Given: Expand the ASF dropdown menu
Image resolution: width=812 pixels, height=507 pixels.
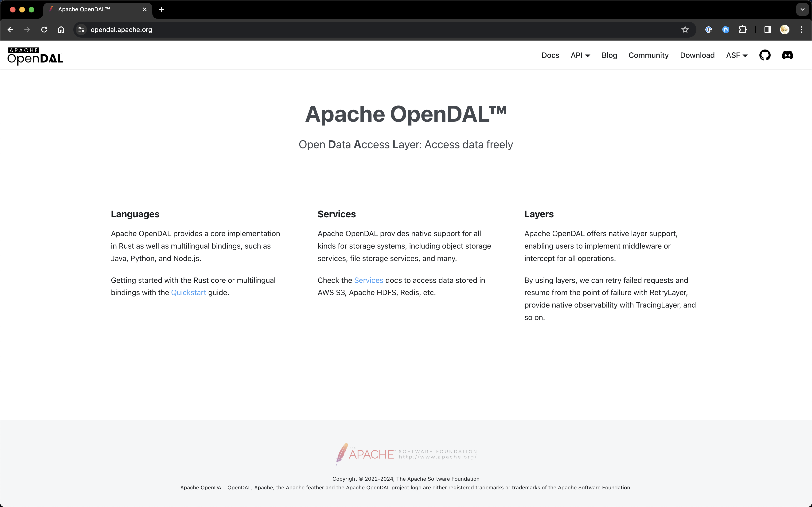Looking at the screenshot, I should pos(737,55).
